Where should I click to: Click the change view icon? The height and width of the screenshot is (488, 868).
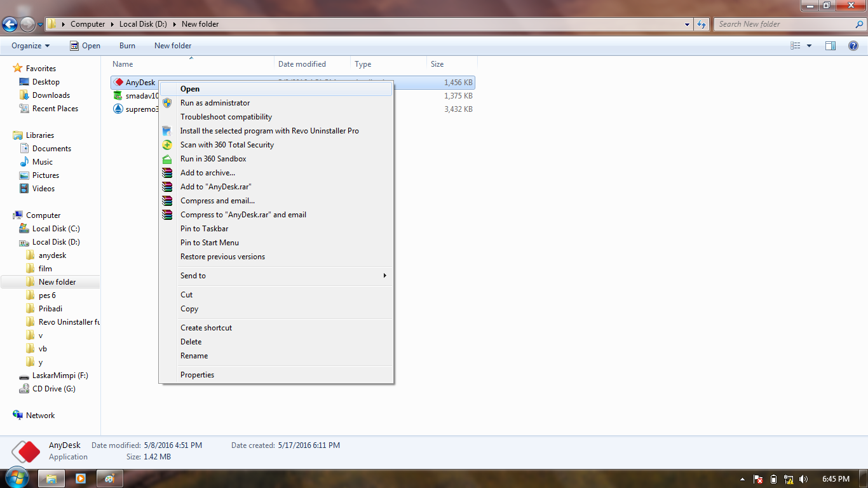coord(796,46)
